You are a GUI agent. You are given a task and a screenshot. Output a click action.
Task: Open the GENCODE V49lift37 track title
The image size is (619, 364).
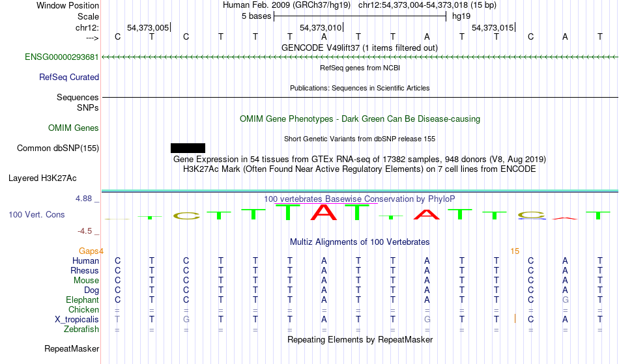coord(360,48)
